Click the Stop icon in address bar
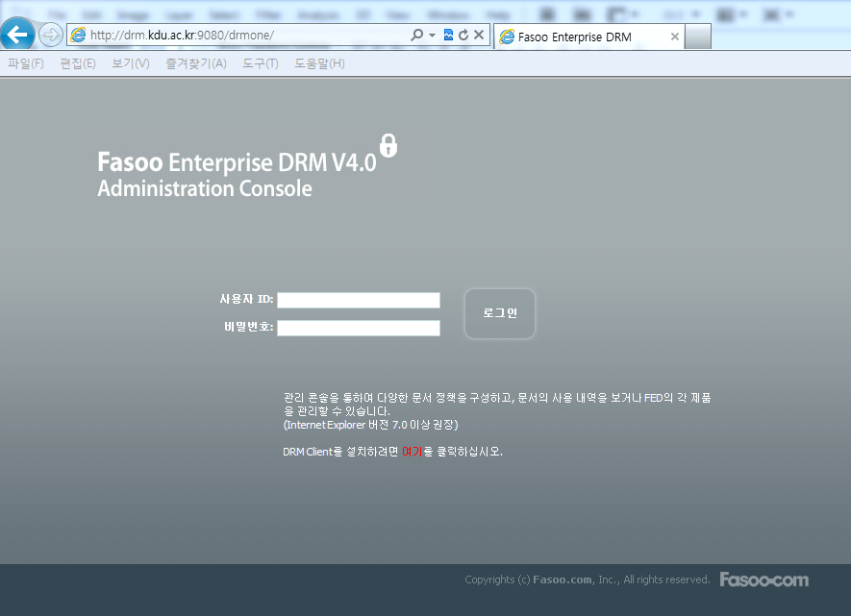 point(479,36)
